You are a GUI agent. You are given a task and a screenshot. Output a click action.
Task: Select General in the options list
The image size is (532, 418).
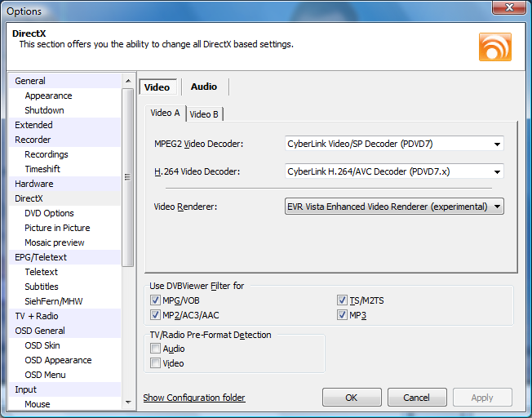coord(64,81)
